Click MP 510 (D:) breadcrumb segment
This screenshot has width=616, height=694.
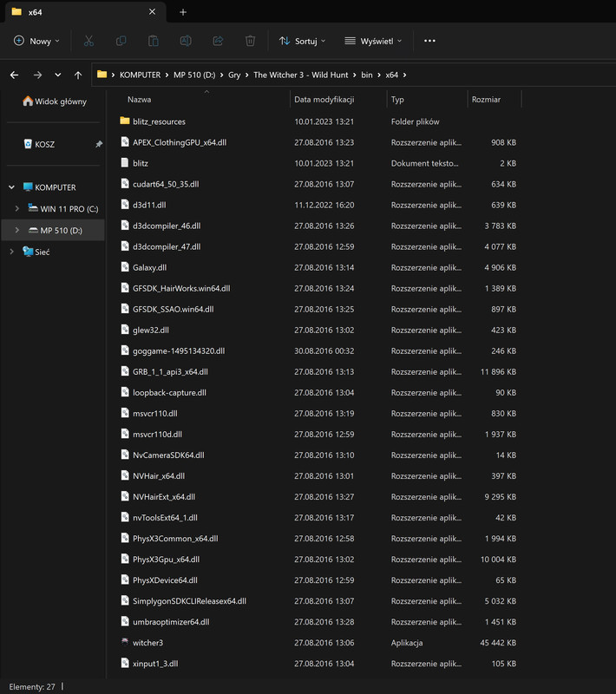(x=194, y=75)
